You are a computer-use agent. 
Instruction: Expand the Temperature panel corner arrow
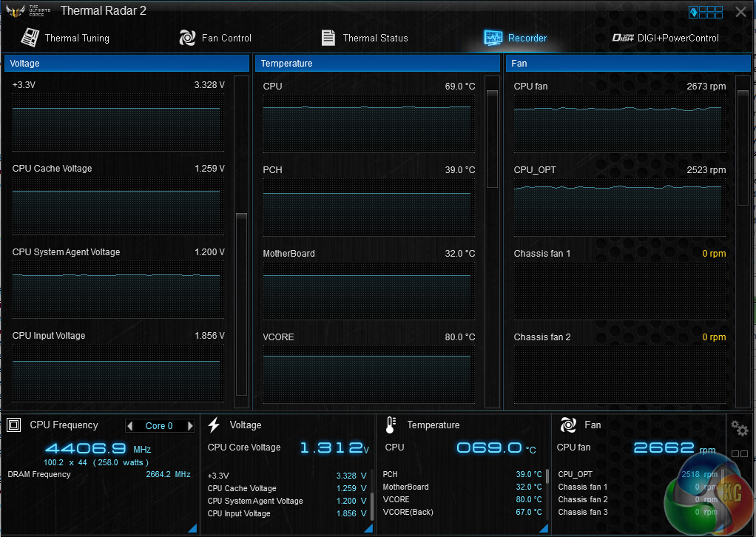click(544, 528)
